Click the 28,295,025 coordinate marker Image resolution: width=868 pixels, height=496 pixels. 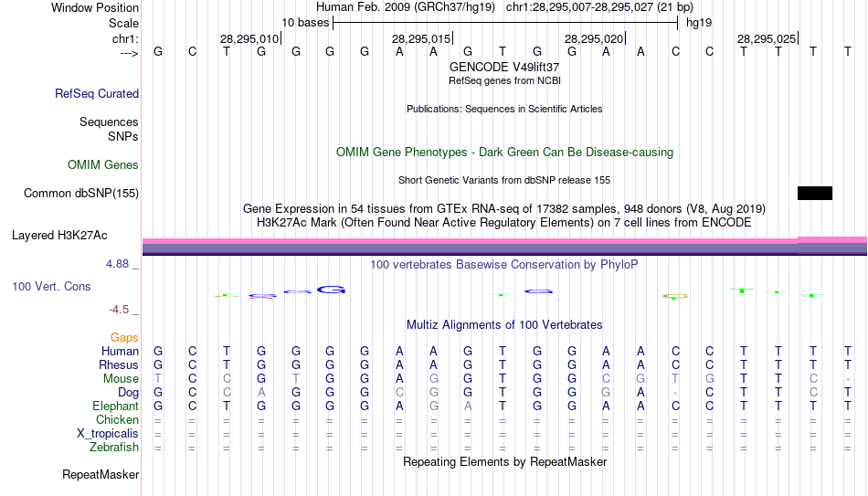(x=767, y=38)
